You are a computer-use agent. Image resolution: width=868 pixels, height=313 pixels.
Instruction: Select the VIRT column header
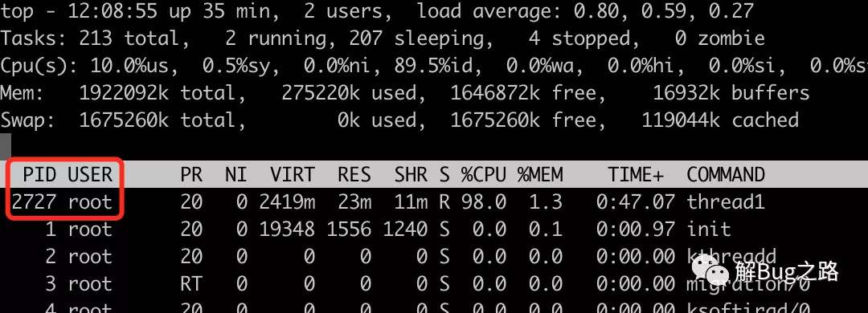[x=293, y=175]
